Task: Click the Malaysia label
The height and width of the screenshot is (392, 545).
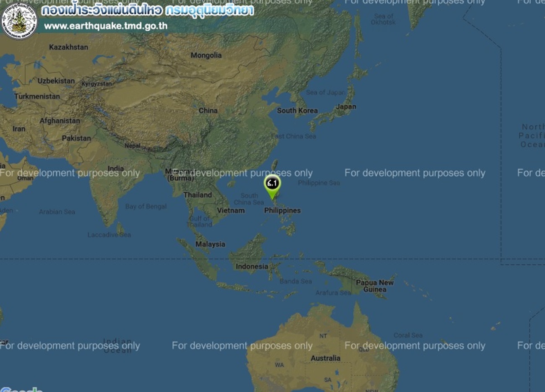Action: coord(210,244)
